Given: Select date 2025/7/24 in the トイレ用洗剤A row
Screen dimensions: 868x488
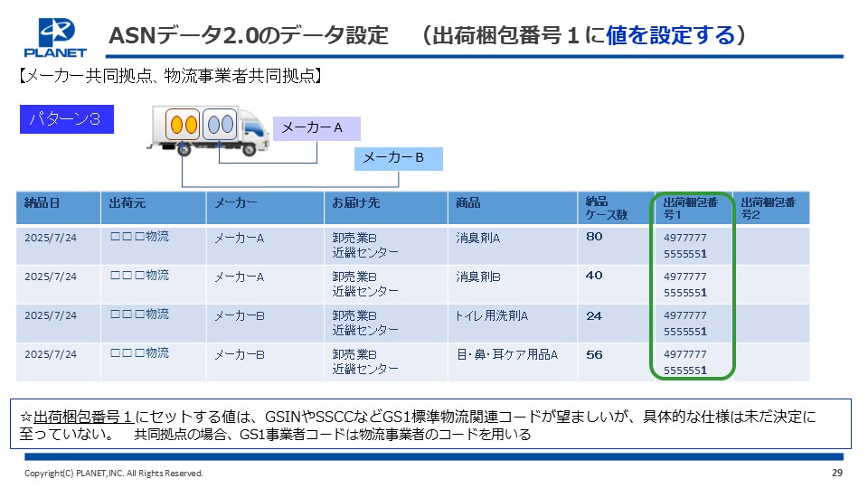Looking at the screenshot, I should [x=51, y=315].
